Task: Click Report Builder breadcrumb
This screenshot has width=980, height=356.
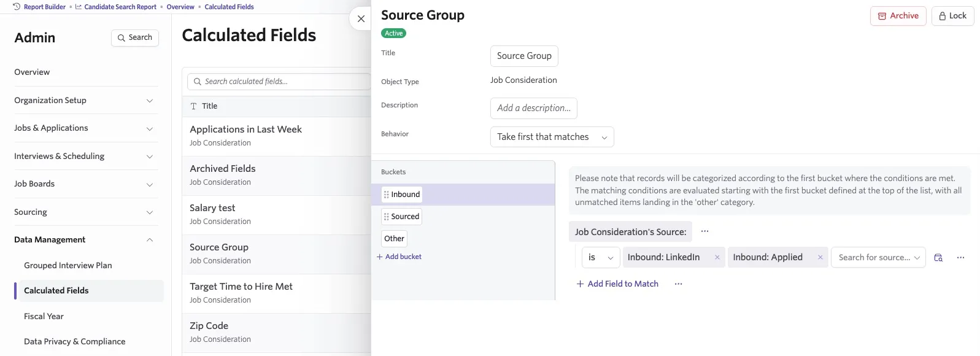Action: 45,7
